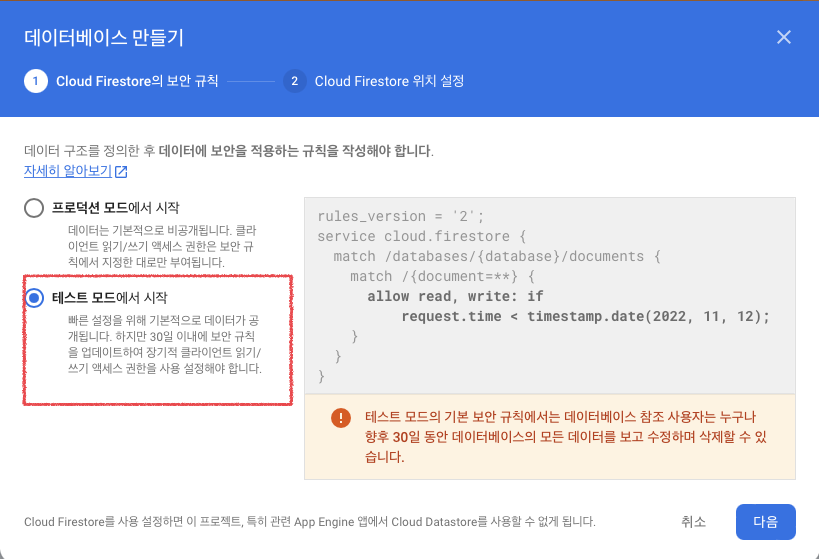The image size is (819, 559).
Task: Click the request.time < timestamp.date line
Action: click(586, 316)
